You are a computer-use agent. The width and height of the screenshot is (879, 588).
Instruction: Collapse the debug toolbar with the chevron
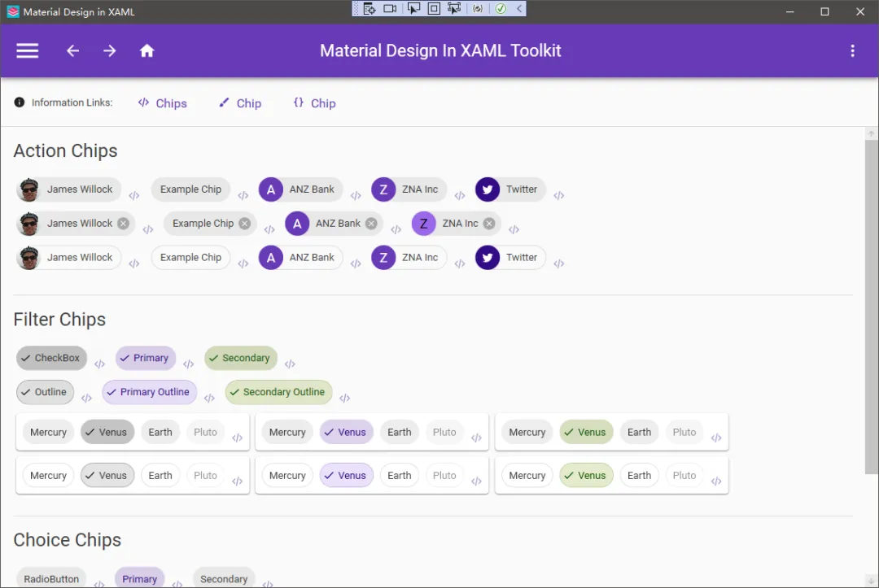coord(519,8)
